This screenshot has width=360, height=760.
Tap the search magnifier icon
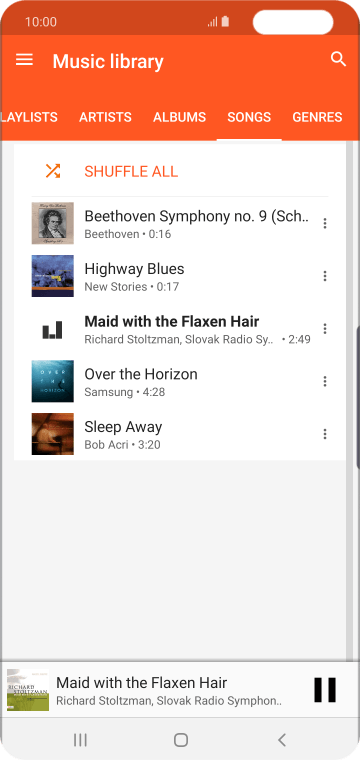(x=338, y=59)
